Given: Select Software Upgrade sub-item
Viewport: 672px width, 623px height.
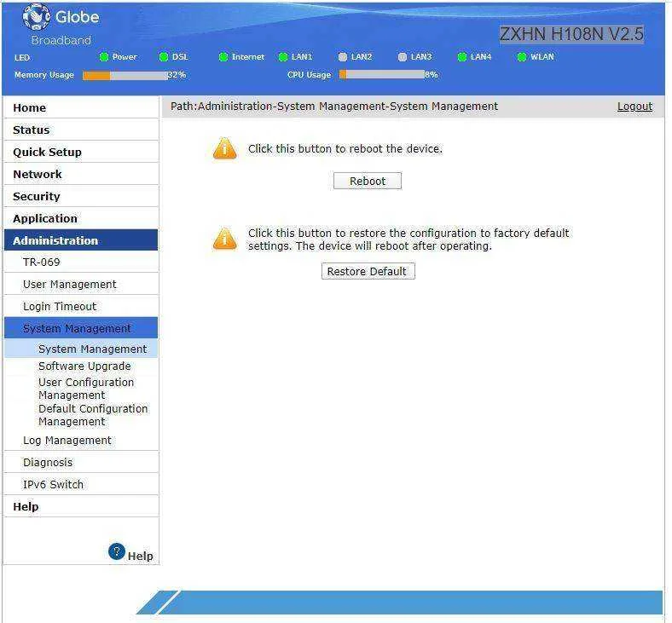Looking at the screenshot, I should (x=84, y=366).
